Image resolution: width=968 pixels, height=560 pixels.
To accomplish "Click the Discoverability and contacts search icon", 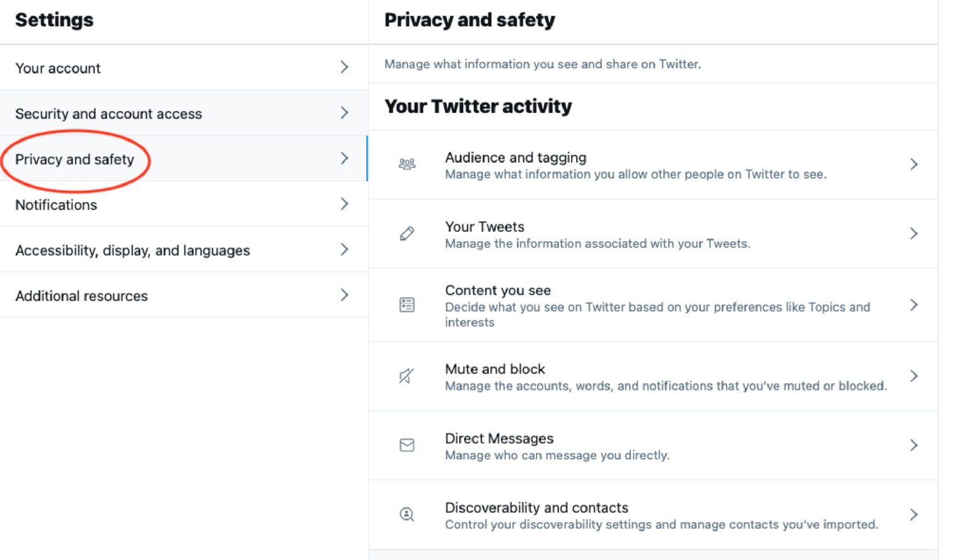I will pos(407,515).
